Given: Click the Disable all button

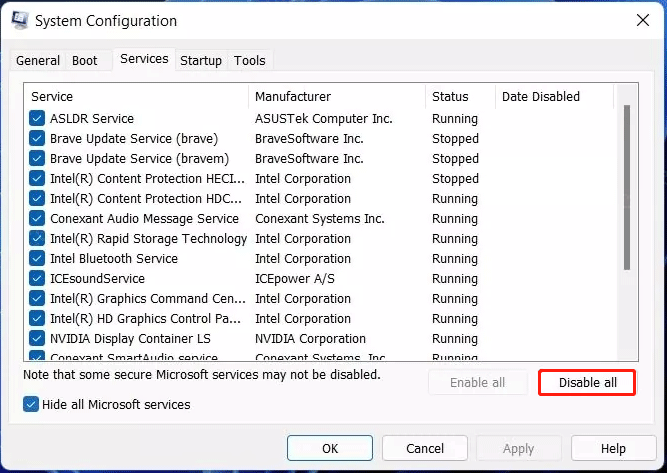Looking at the screenshot, I should 587,382.
